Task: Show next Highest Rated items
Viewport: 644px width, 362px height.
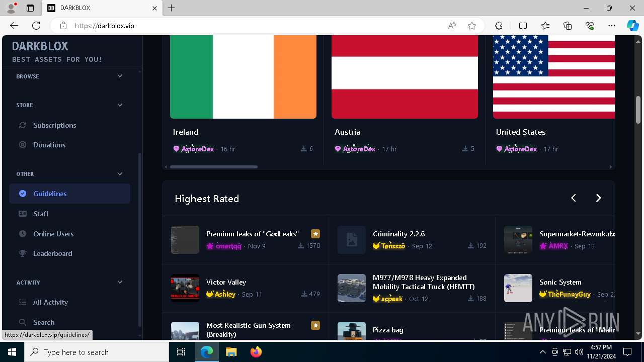Action: (x=598, y=198)
